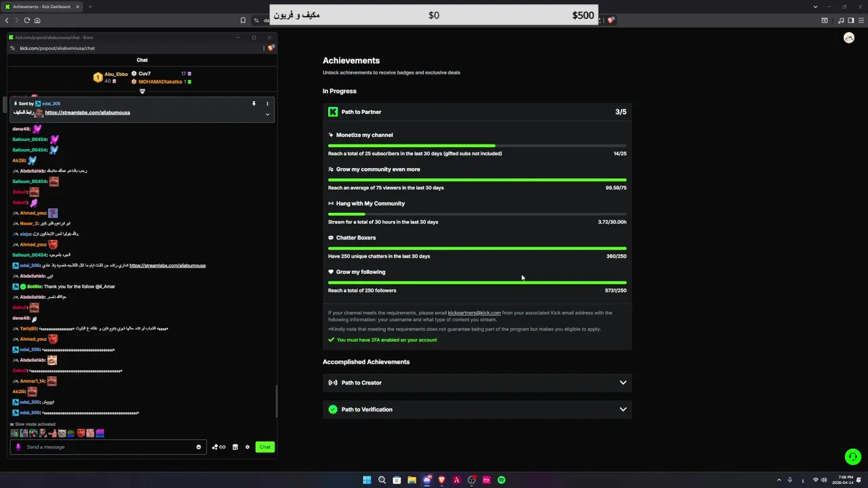Click Cuv7 leaderboard entry
Screen dimensions: 868x488
144,74
